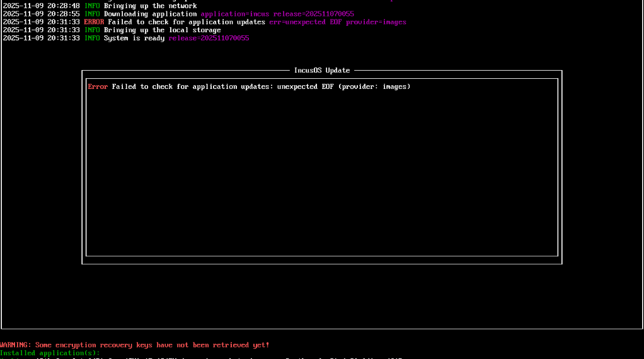Click the "IncusOS Update" dialog title
Viewport: 644px width, 359px height.
[x=321, y=70]
